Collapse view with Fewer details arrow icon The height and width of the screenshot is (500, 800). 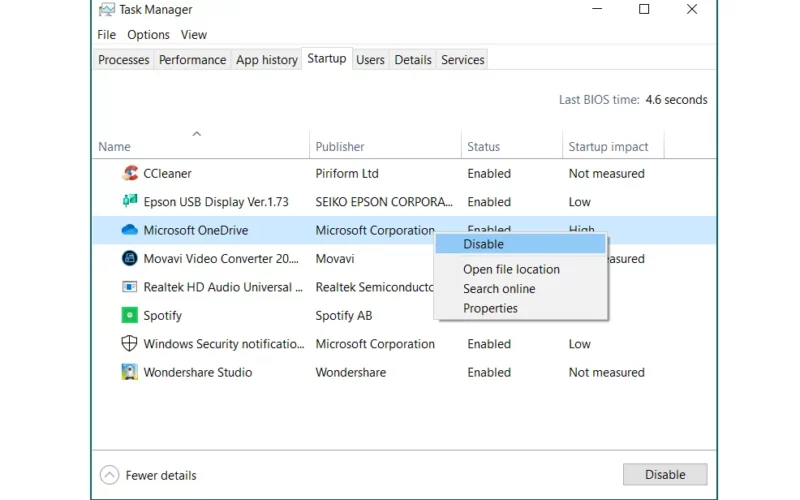click(x=109, y=475)
